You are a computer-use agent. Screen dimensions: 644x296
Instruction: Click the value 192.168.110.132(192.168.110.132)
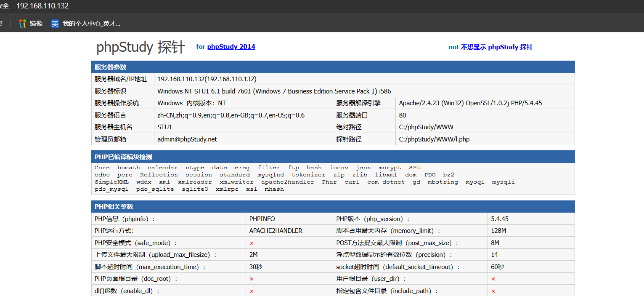[207, 79]
